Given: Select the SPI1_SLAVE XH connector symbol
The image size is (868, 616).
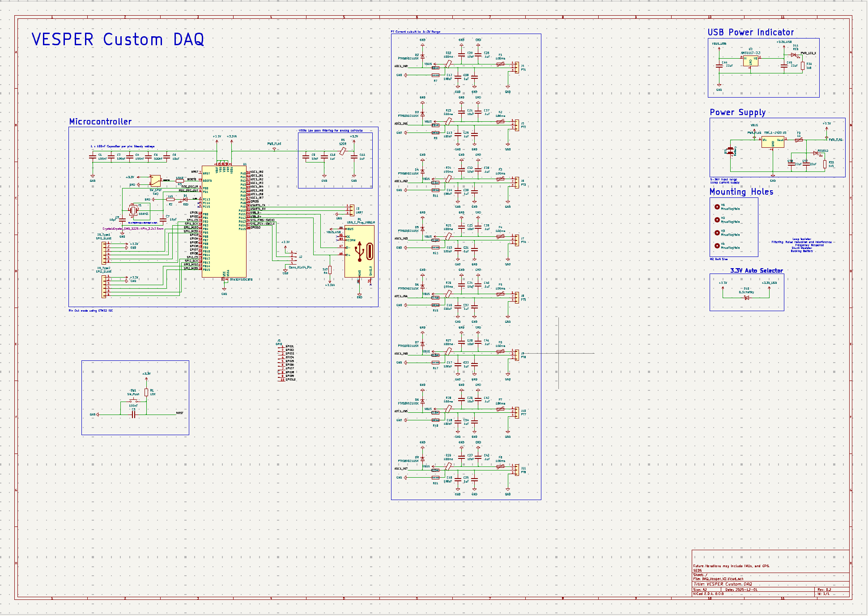Looking at the screenshot, I should [x=104, y=252].
